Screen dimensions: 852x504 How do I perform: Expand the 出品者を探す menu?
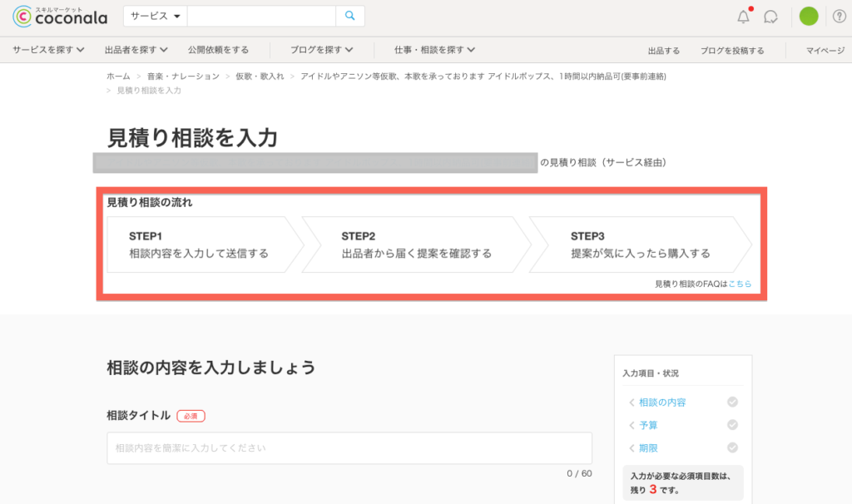[x=136, y=50]
